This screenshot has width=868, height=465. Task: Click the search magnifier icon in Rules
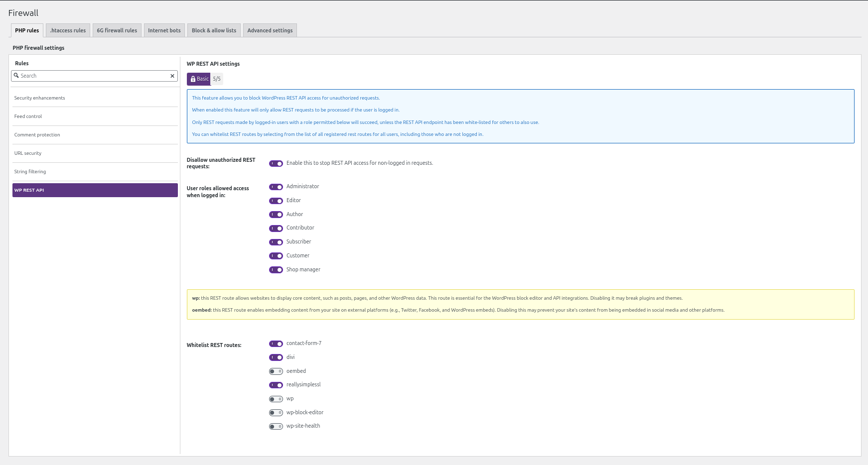(16, 76)
